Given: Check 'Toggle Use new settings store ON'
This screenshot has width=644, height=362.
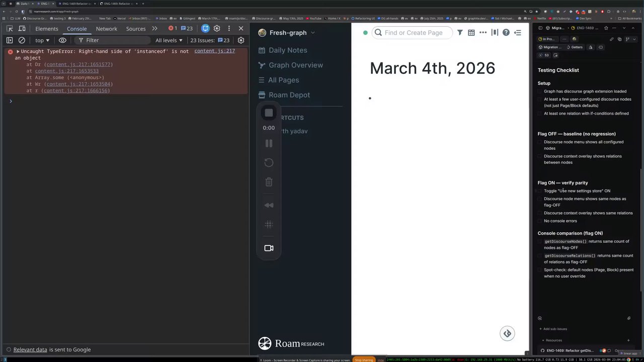Looking at the screenshot, I should pyautogui.click(x=540, y=191).
